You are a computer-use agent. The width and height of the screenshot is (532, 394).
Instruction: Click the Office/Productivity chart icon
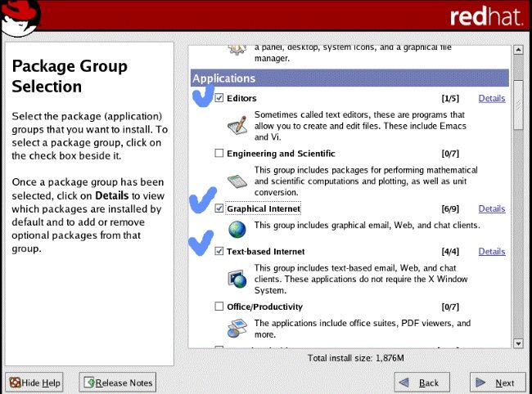coord(237,328)
